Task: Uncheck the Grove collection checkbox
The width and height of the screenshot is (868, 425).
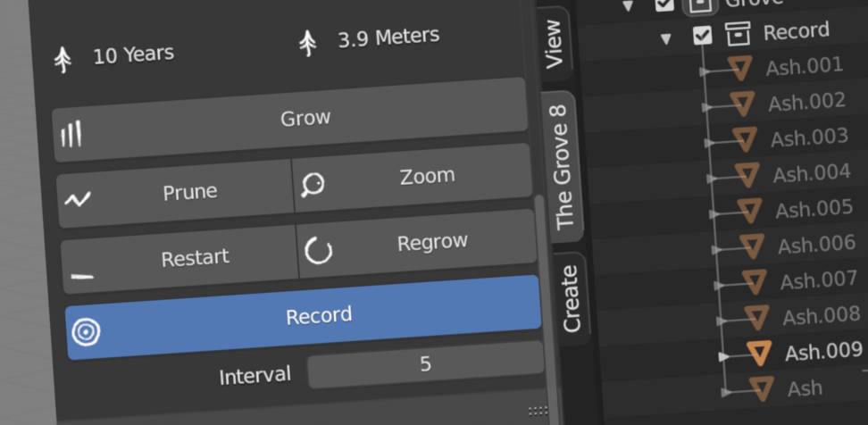Action: pyautogui.click(x=664, y=4)
